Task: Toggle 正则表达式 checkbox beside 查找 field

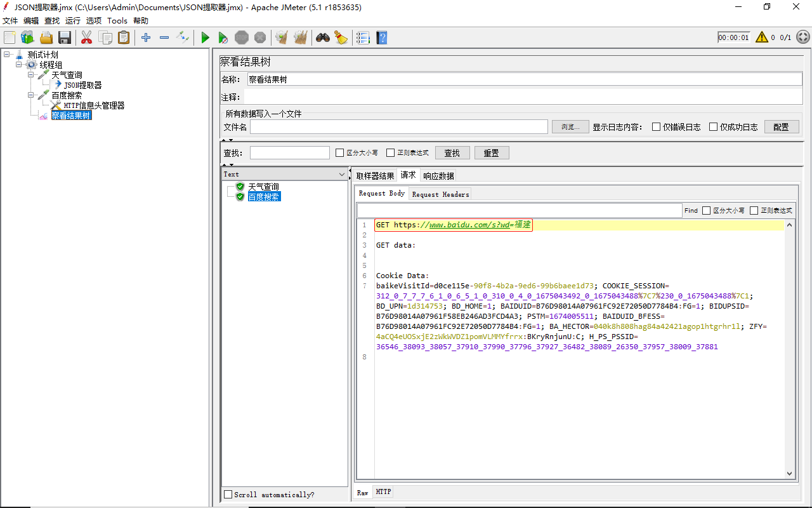Action: 391,152
